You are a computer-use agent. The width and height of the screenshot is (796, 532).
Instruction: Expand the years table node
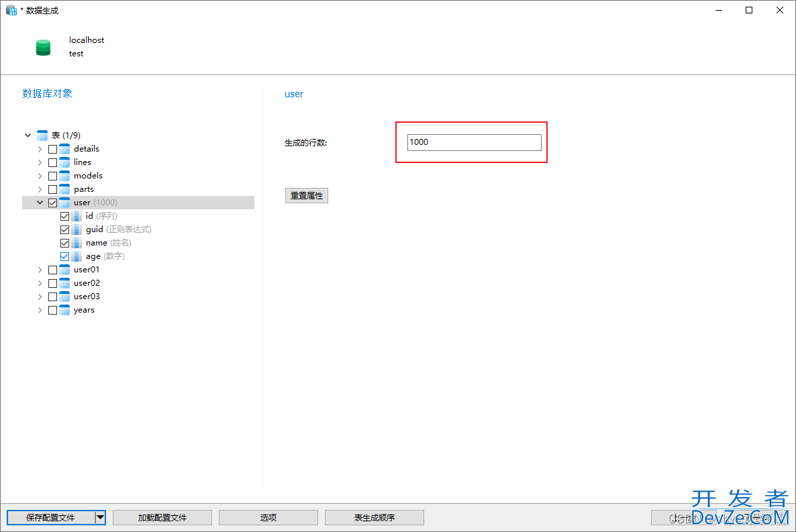pos(40,310)
